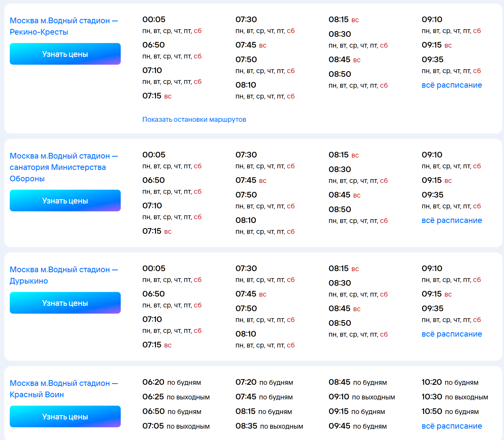Click Узнать цены for санатория Министерства Обороны
This screenshot has height=440, width=504.
[65, 201]
